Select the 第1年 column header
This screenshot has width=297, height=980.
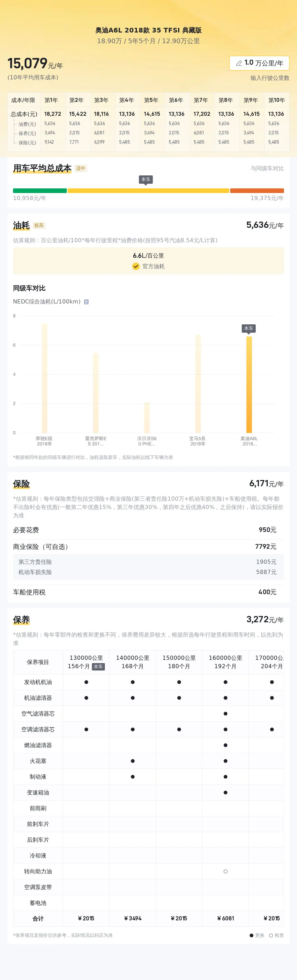[51, 100]
